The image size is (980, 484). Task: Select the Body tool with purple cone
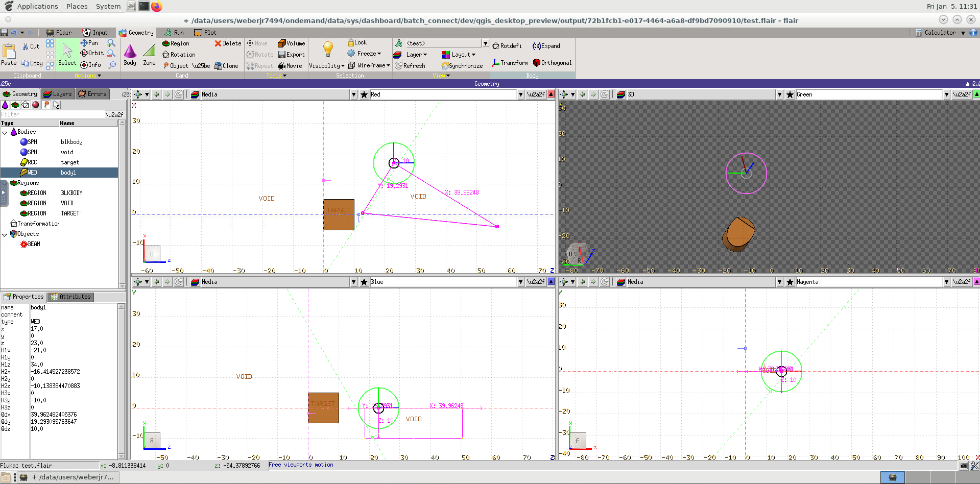(130, 54)
